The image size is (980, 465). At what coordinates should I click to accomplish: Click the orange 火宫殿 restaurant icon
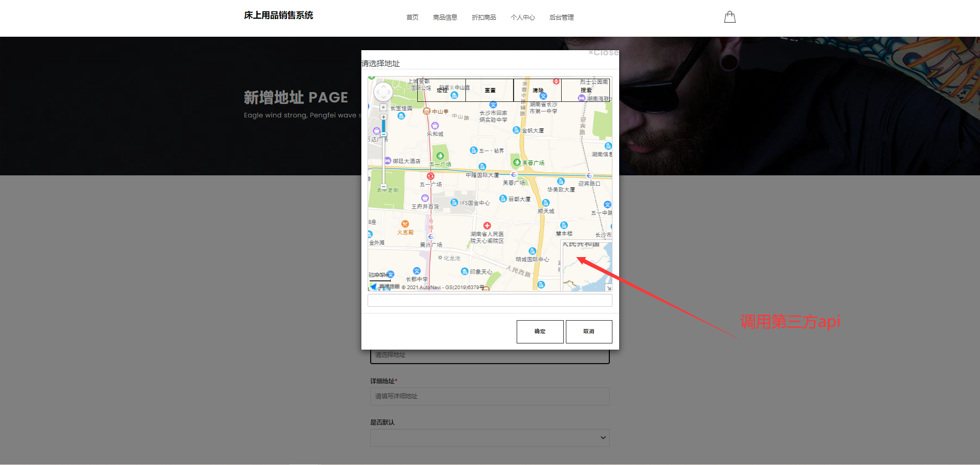405,224
